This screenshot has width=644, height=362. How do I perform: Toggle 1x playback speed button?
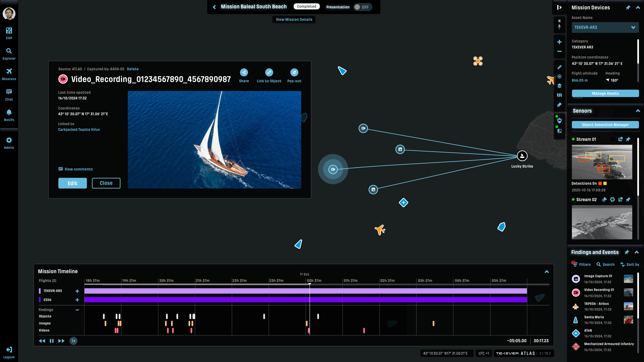coord(73,341)
